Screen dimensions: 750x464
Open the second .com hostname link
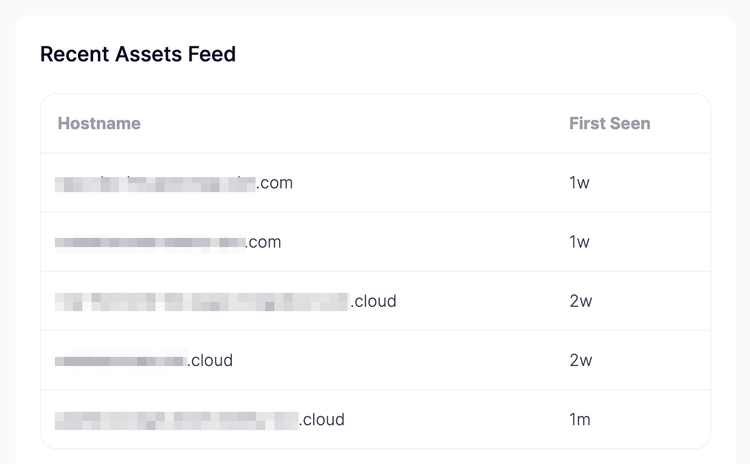(x=168, y=242)
